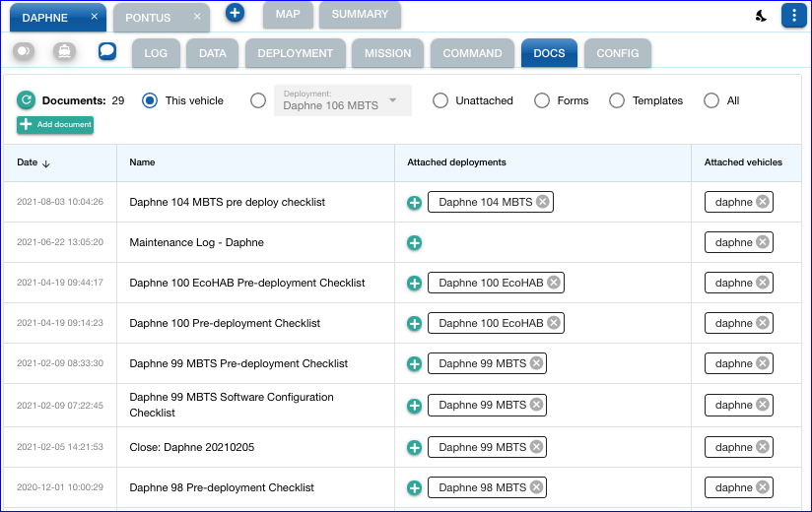Click the Add document button
The image size is (812, 512).
(x=55, y=125)
